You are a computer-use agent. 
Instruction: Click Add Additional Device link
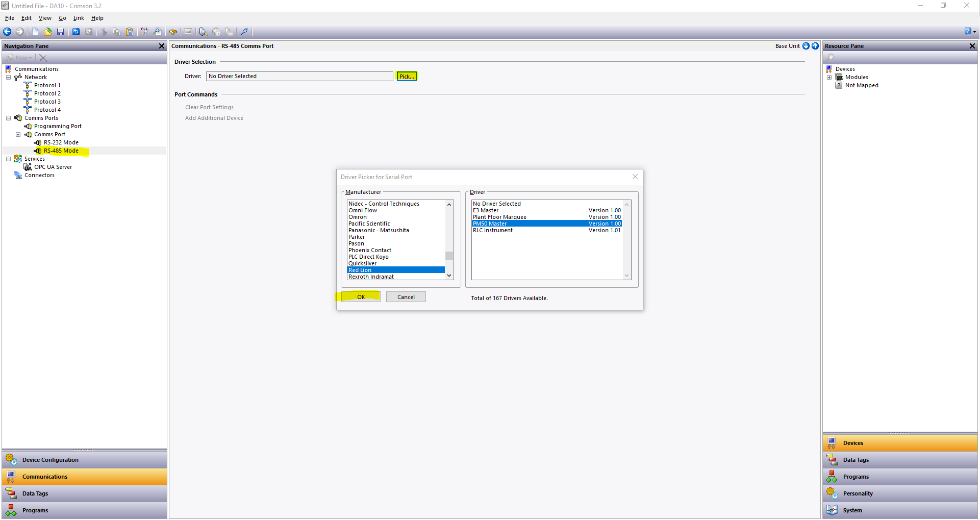coord(214,118)
